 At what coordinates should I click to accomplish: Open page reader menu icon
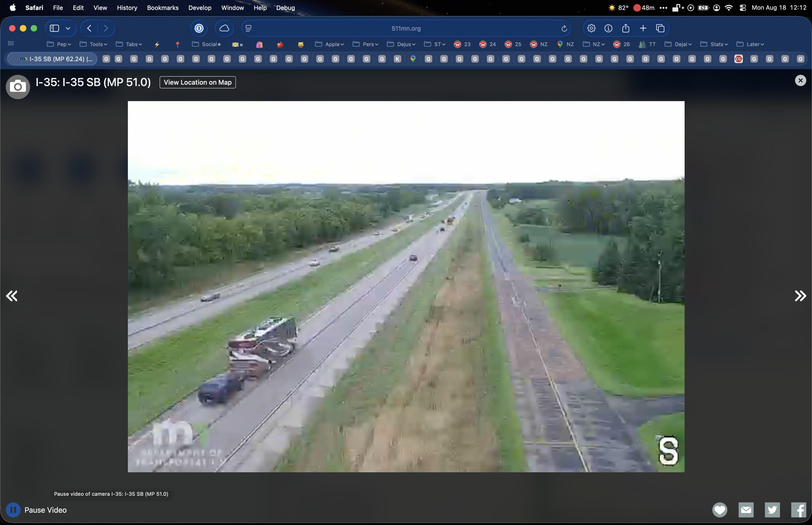tap(248, 28)
